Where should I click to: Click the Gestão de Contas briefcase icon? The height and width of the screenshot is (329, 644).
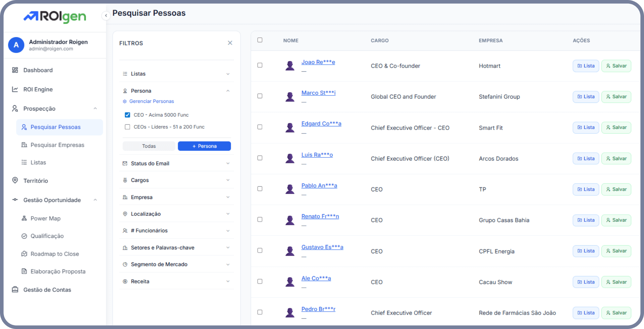(15, 289)
